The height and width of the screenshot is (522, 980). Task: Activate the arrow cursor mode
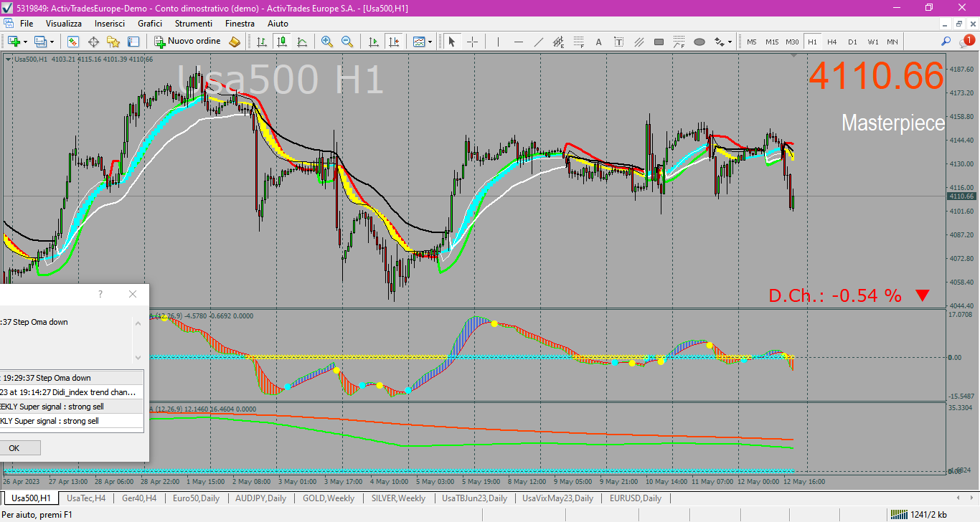point(452,42)
